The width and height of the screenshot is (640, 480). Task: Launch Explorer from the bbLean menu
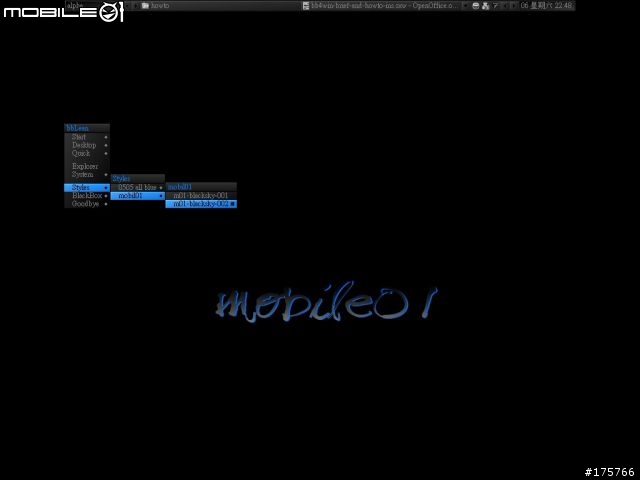click(x=87, y=167)
